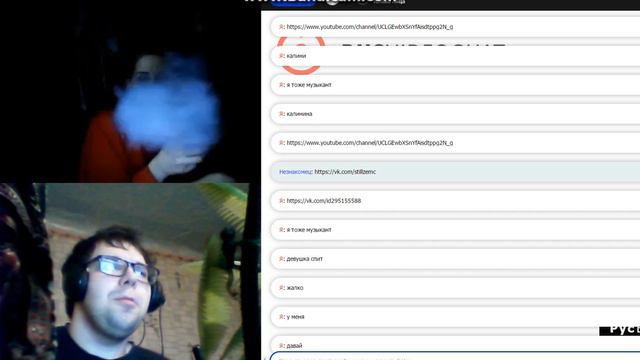Viewport: 640px width, 360px height.
Task: Click the 'Незнакомец' sender name
Action: [295, 172]
